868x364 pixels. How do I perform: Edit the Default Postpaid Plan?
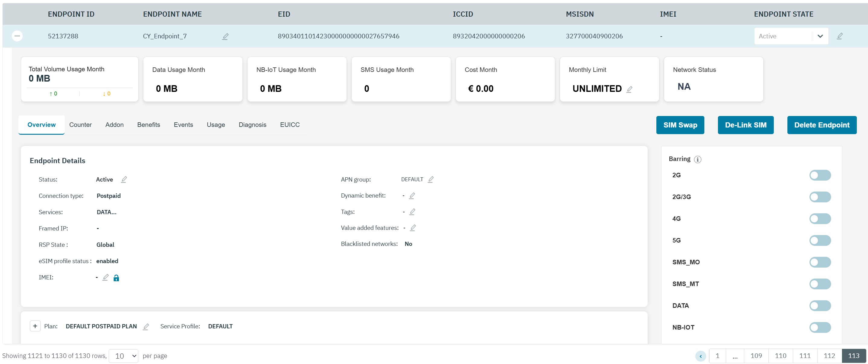pos(146,327)
